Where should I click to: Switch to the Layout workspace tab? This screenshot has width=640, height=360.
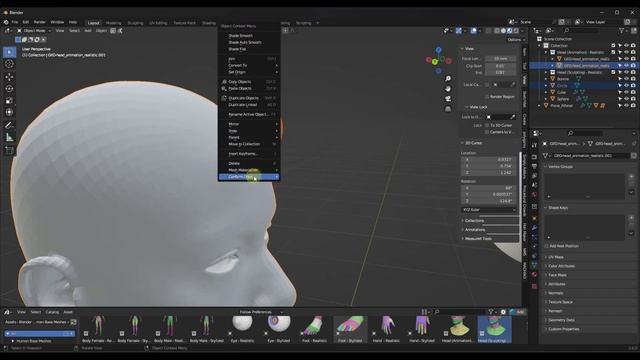(93, 23)
